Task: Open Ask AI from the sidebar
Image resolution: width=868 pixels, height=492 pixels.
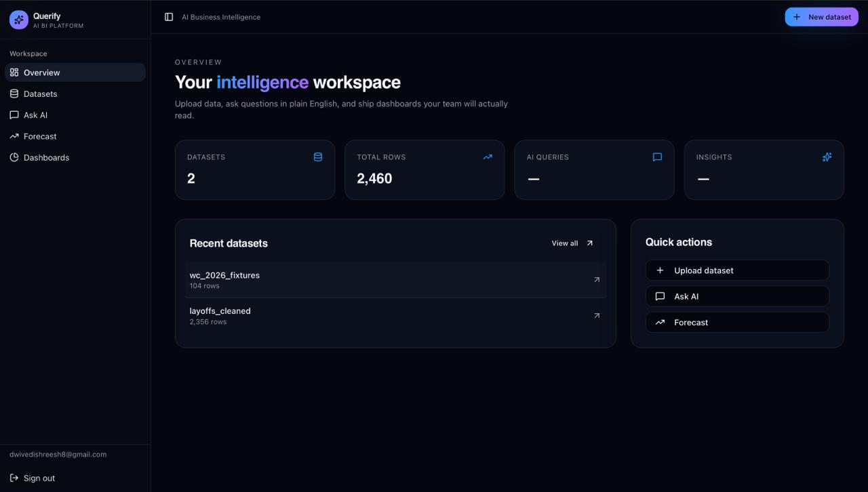Action: pos(75,115)
